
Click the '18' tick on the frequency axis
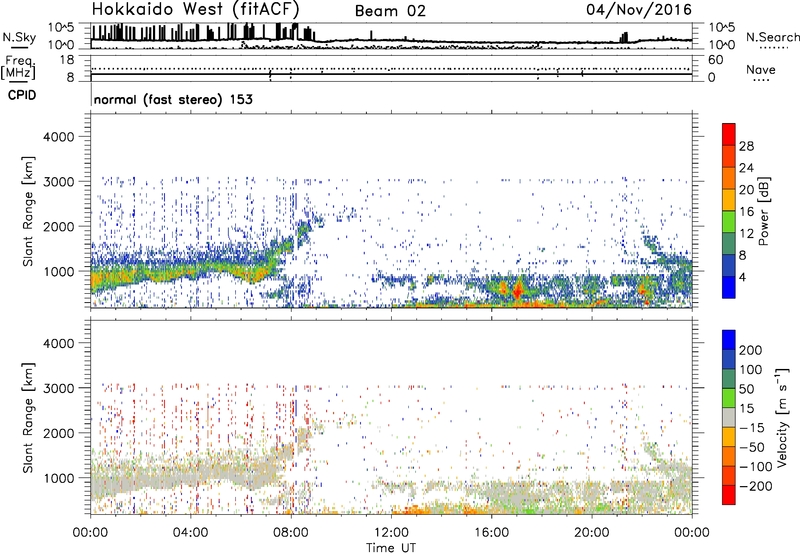[67, 60]
